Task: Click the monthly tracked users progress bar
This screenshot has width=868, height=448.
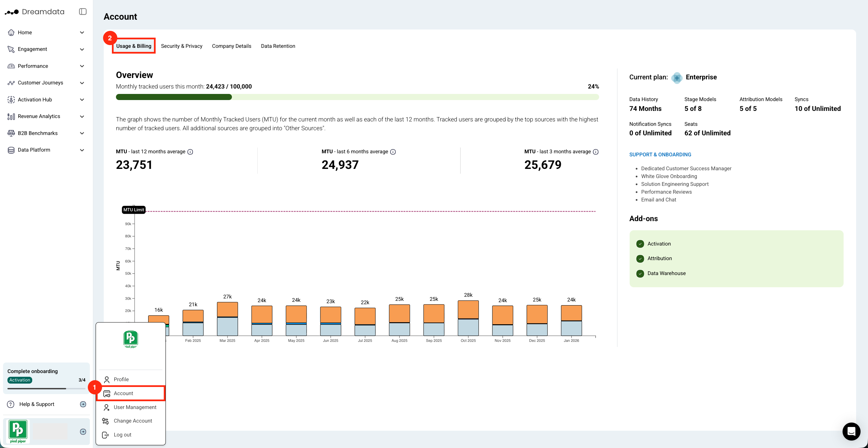Action: pos(357,97)
